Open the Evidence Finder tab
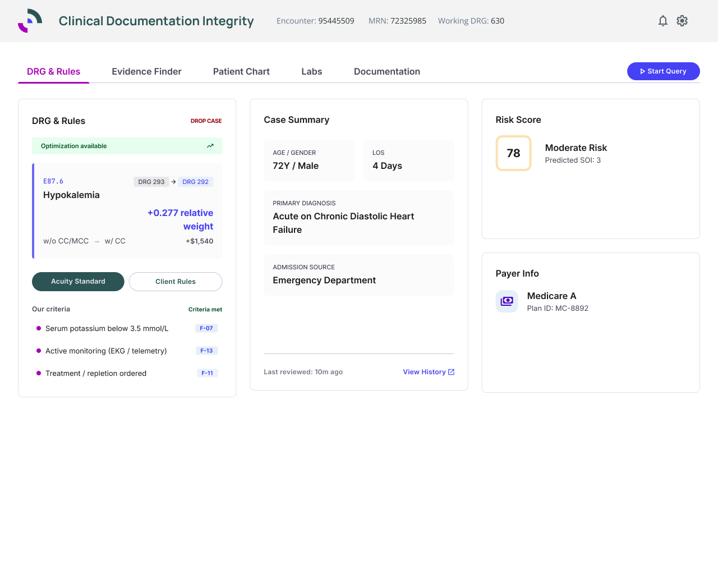The image size is (718, 588). tap(146, 71)
